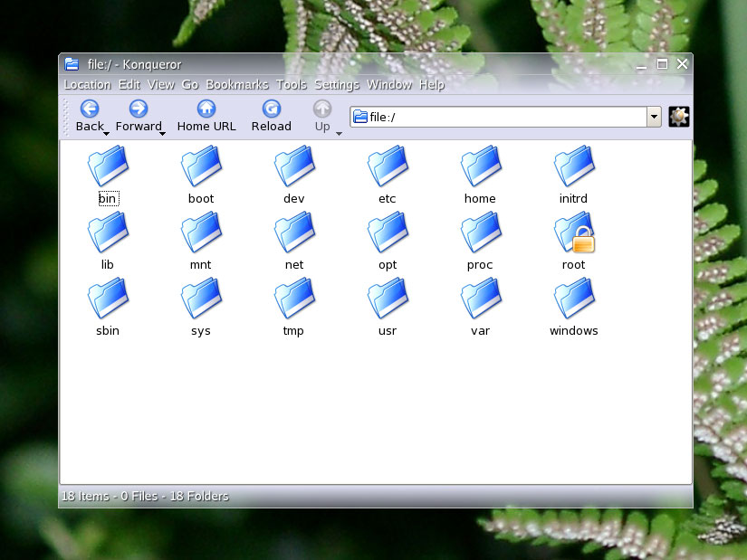Go forward with the Forward arrow icon
The image size is (747, 560).
click(139, 109)
